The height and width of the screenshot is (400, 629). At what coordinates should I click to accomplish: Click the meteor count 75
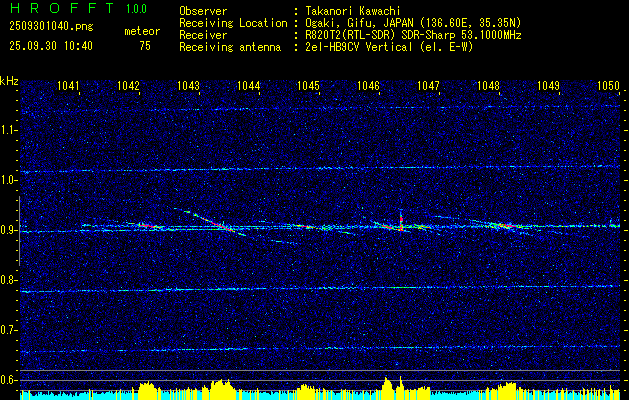point(145,46)
